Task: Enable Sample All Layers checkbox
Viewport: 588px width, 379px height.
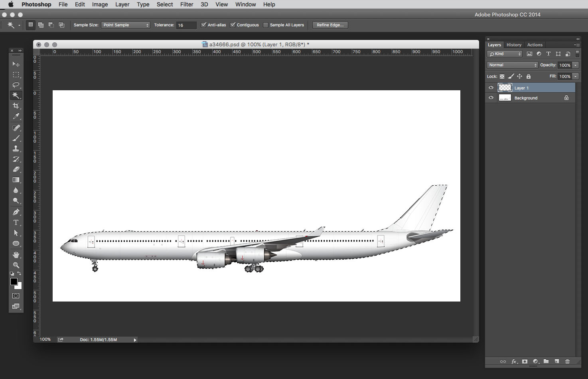Action: point(266,25)
